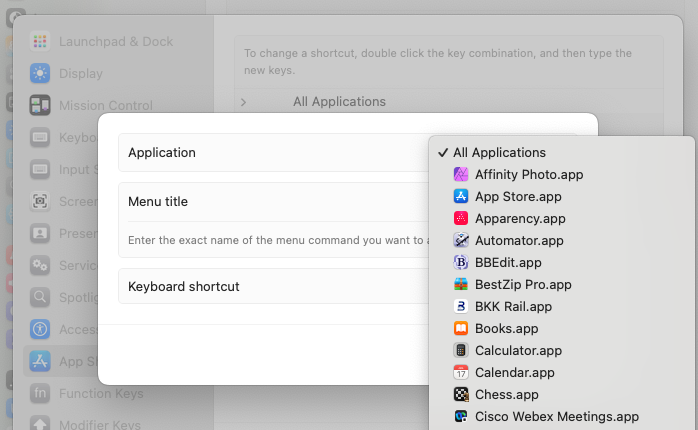
Task: Select Affinity Photo.app icon in list
Action: pos(461,174)
